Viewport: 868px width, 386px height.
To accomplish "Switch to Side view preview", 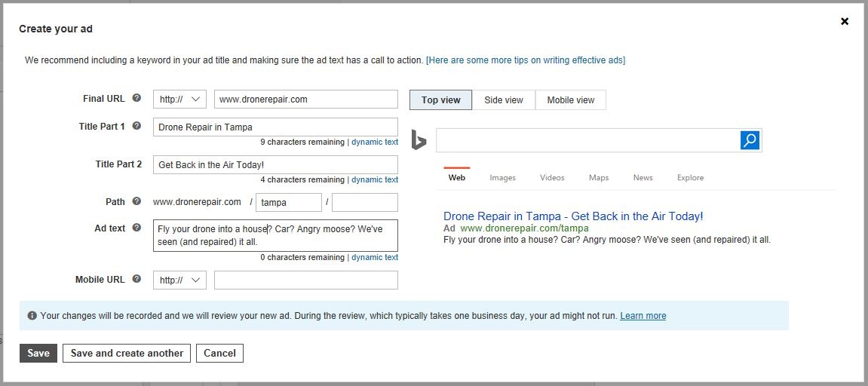I will pos(504,100).
